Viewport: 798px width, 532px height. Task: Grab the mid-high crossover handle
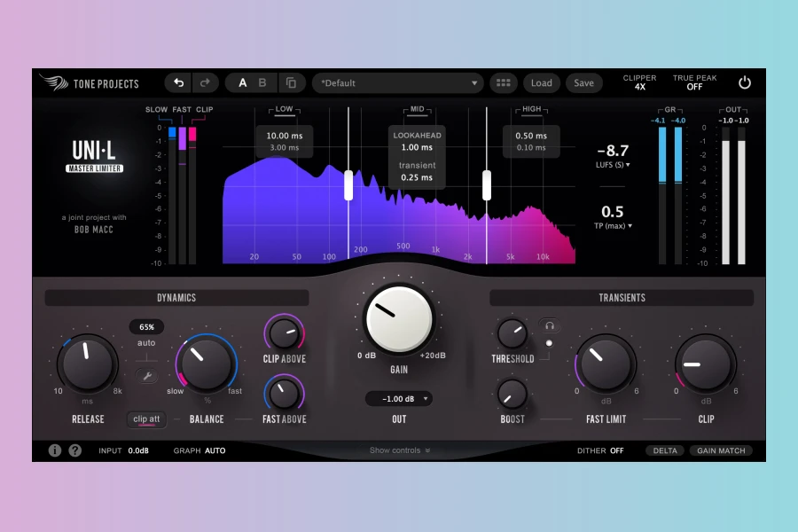(487, 185)
